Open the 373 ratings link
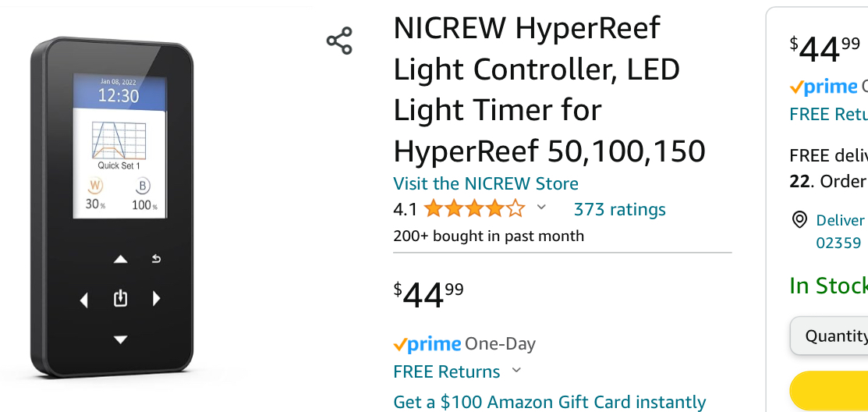This screenshot has width=868, height=412. pos(619,209)
